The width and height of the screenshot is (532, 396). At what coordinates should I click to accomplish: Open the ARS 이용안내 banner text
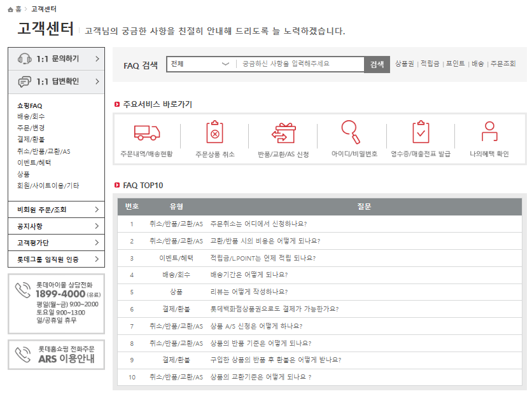click(x=66, y=358)
